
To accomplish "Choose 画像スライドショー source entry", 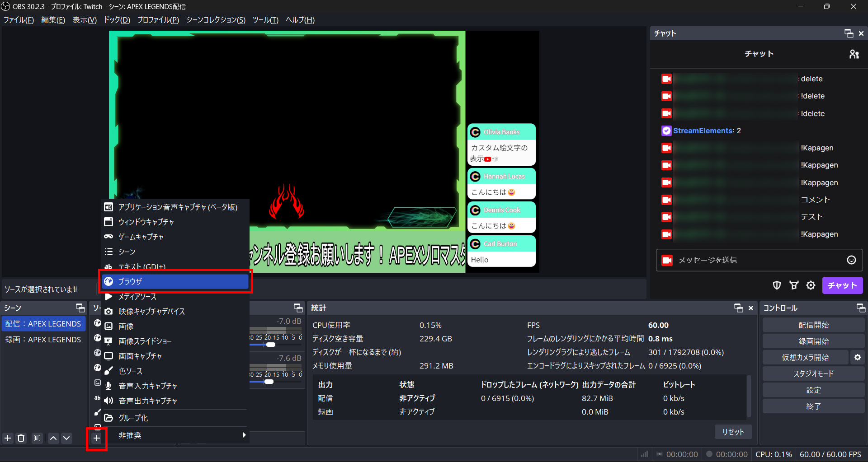I will click(x=175, y=341).
